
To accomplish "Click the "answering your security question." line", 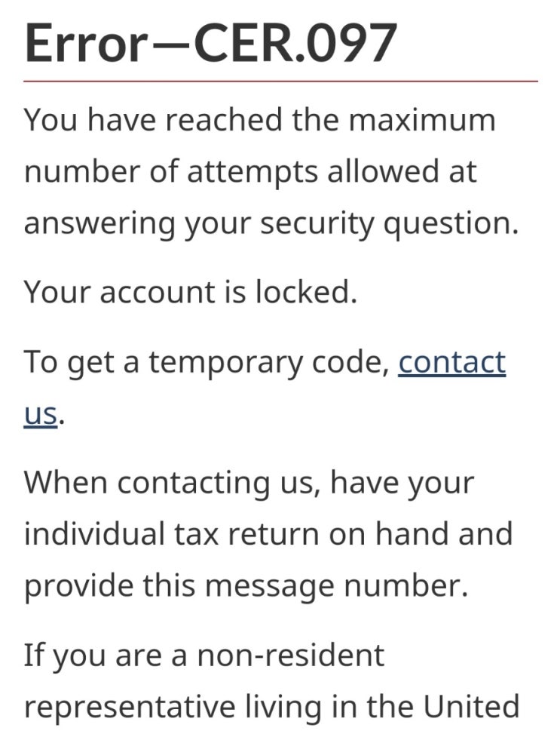I will 271,224.
